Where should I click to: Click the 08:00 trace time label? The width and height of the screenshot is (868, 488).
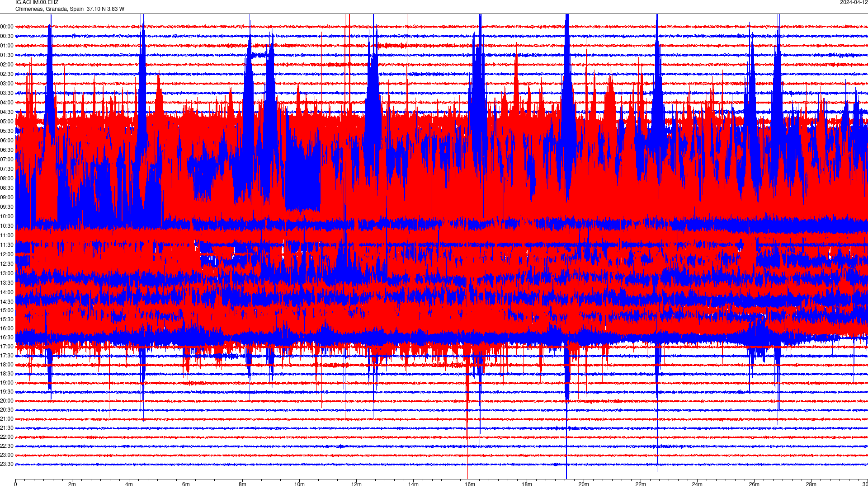(x=7, y=178)
